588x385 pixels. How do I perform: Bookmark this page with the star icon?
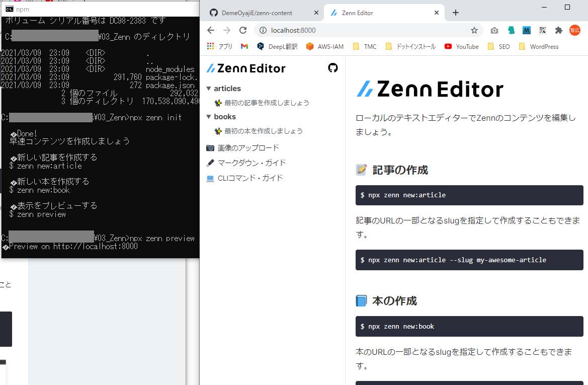474,30
